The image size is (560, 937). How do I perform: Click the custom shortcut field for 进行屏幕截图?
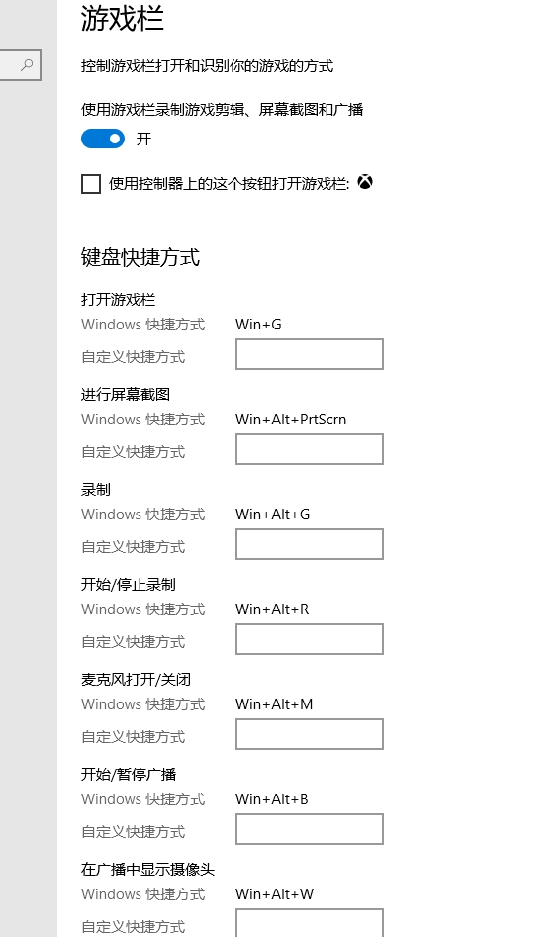[x=310, y=449]
